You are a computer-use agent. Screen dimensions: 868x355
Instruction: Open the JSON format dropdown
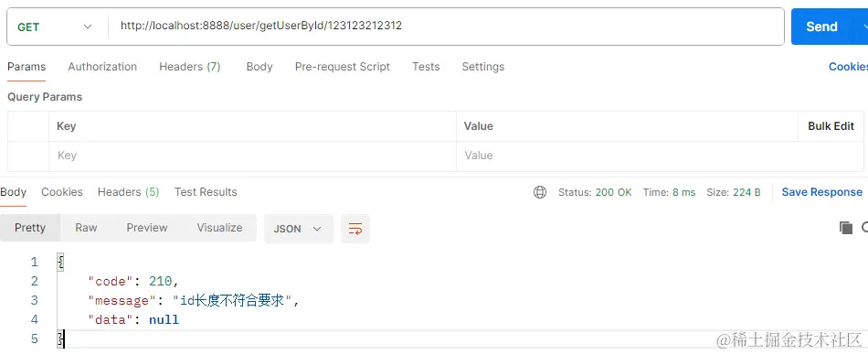click(299, 229)
